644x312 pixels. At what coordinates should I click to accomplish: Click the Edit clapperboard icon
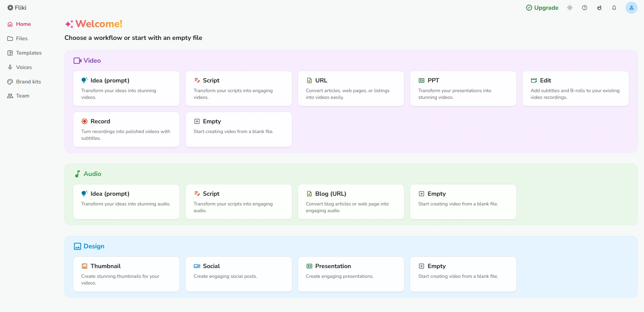pos(534,80)
